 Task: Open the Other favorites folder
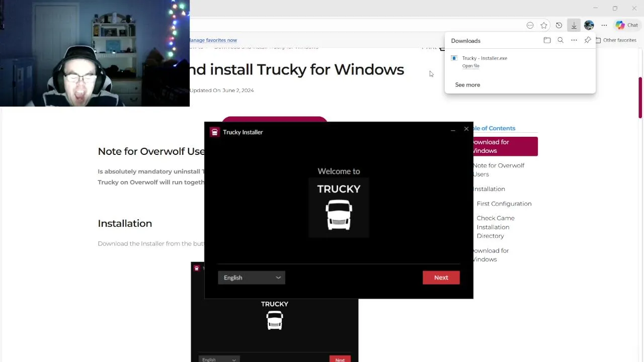616,40
